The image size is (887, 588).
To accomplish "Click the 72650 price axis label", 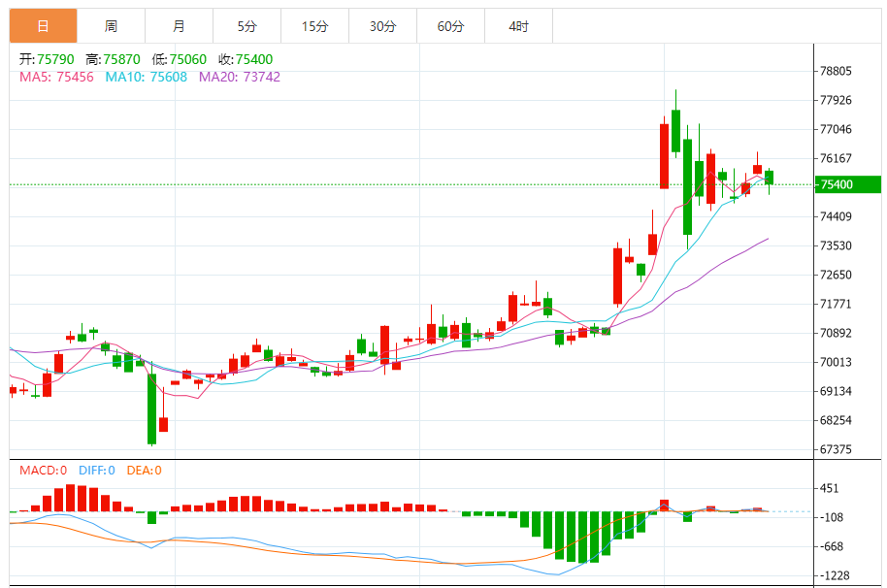I will coord(836,275).
